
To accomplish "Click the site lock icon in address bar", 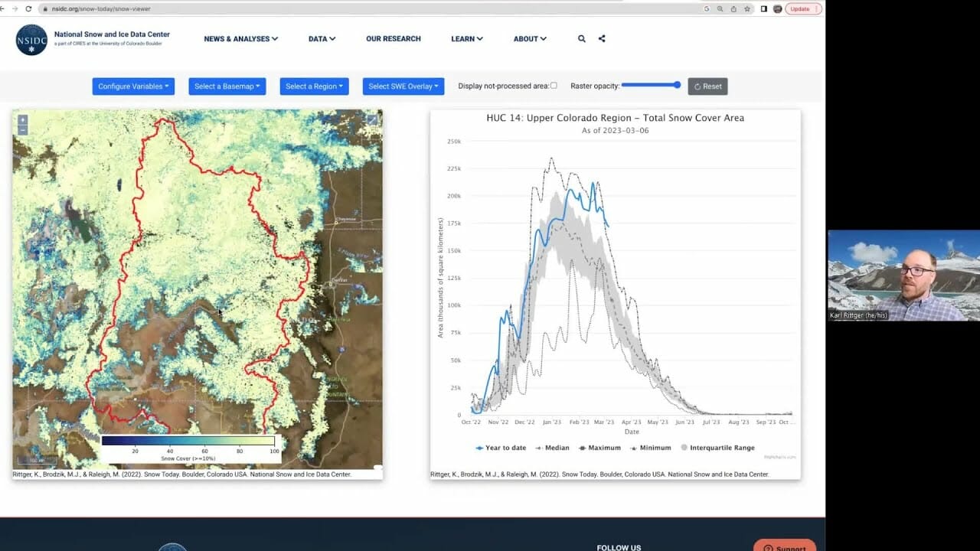I will (x=45, y=8).
